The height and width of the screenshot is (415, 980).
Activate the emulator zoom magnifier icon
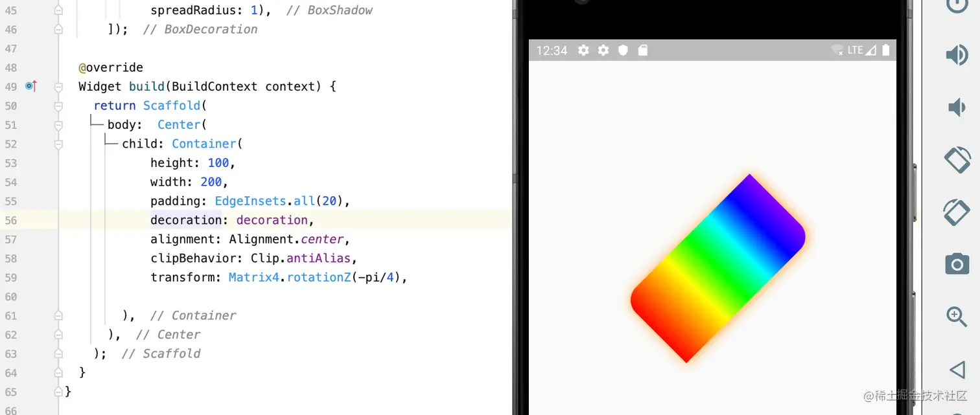point(957,317)
